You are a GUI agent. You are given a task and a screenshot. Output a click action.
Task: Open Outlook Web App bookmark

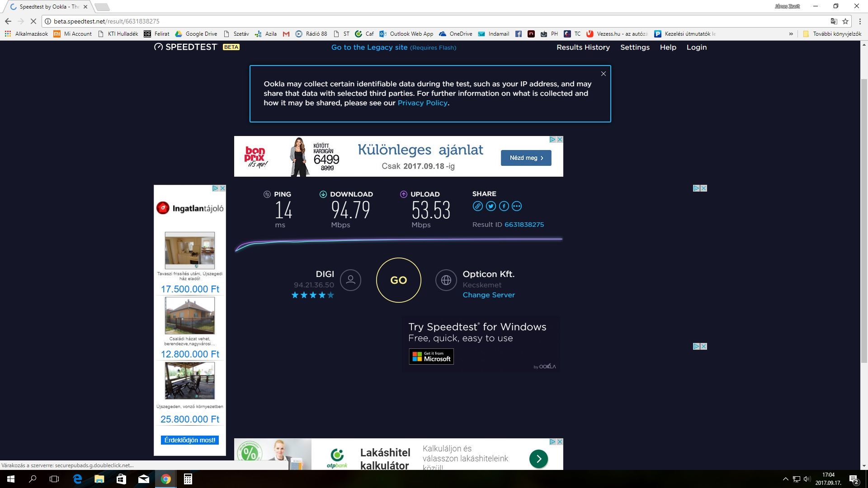coord(406,34)
